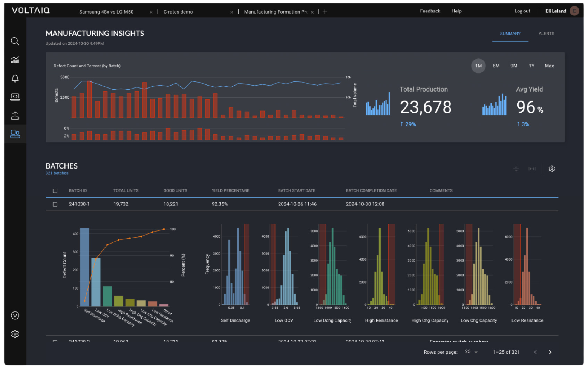Close the Samsung 48x vs LG M50 tab

pos(151,12)
